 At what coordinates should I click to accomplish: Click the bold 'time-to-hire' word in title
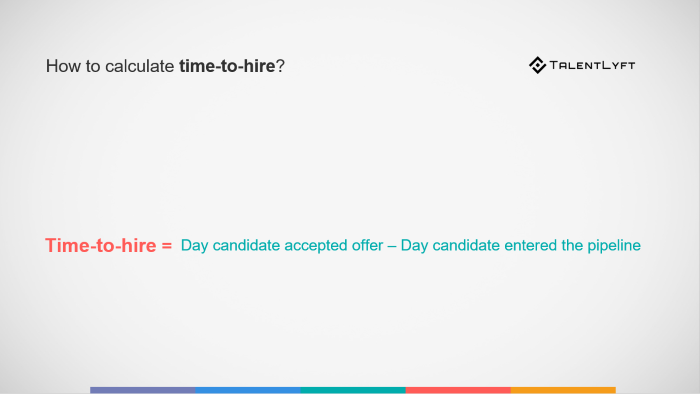point(227,66)
